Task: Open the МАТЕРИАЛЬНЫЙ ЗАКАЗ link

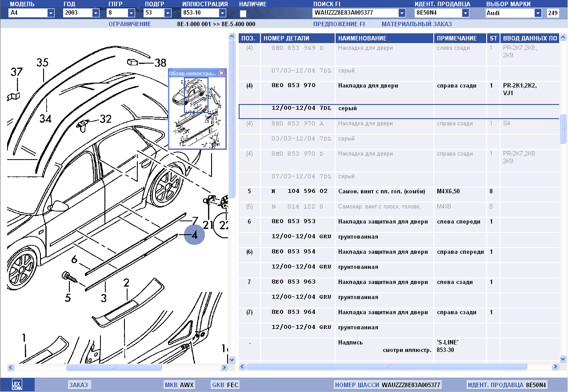Action: [x=416, y=24]
